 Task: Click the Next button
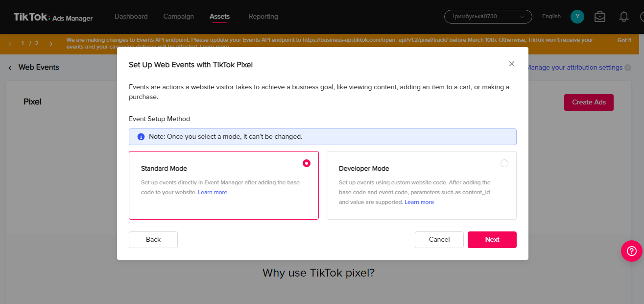pos(492,240)
